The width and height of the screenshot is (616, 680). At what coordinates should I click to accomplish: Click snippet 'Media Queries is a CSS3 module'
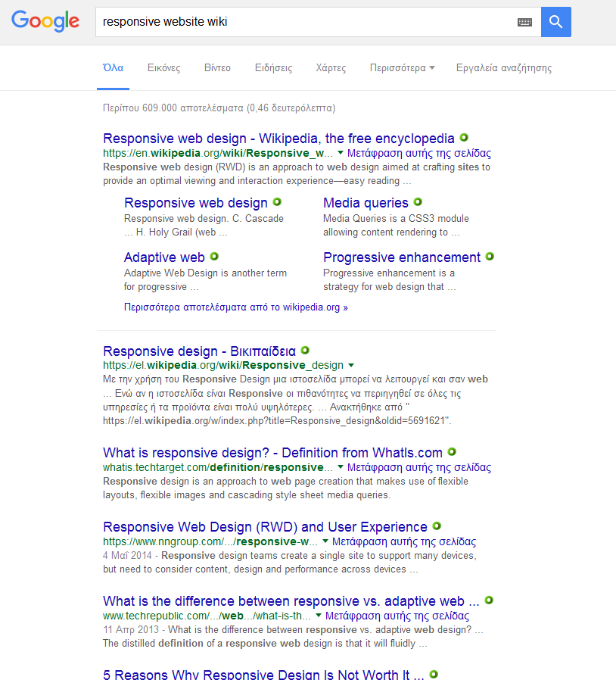(x=396, y=219)
